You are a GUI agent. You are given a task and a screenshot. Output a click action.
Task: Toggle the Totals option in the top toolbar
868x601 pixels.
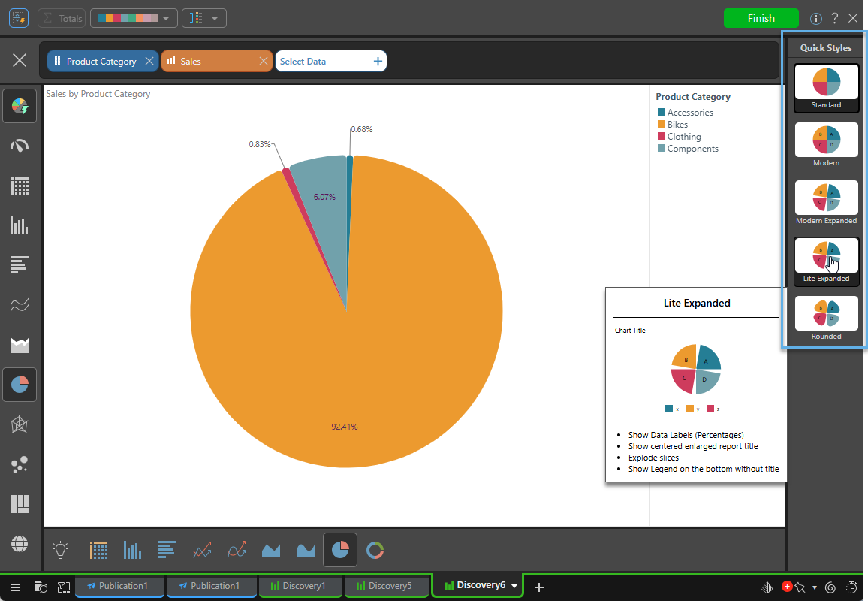click(62, 17)
